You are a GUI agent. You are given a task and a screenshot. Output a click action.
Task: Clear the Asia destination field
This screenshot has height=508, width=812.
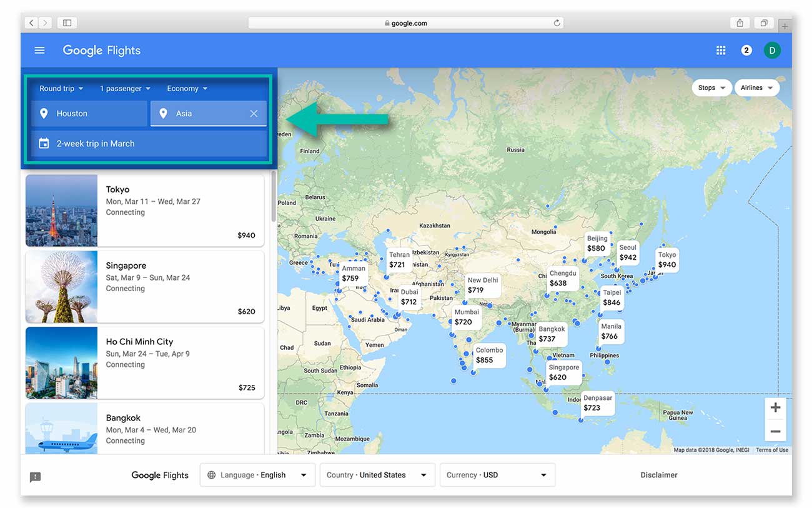tap(254, 113)
